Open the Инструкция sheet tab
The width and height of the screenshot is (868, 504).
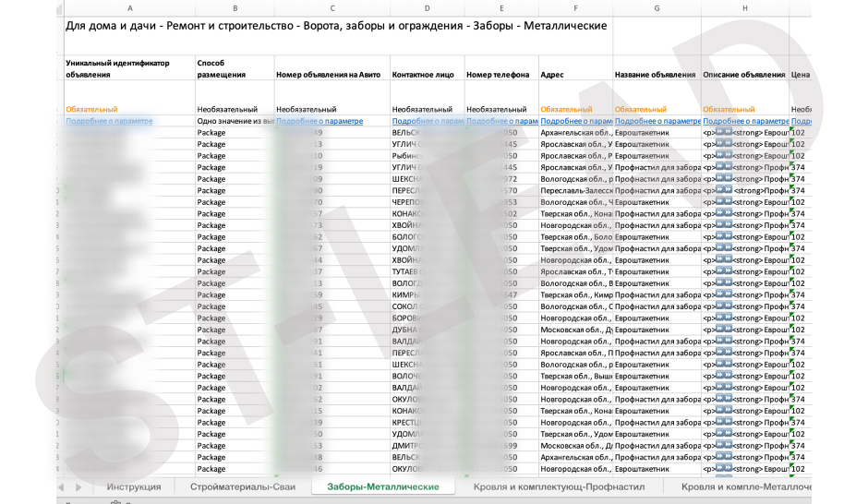click(x=134, y=486)
